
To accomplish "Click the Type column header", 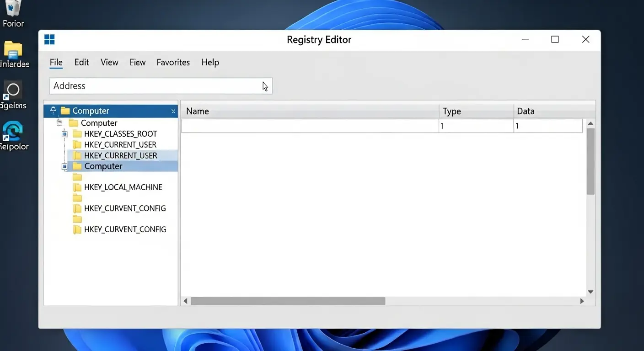I will (451, 111).
